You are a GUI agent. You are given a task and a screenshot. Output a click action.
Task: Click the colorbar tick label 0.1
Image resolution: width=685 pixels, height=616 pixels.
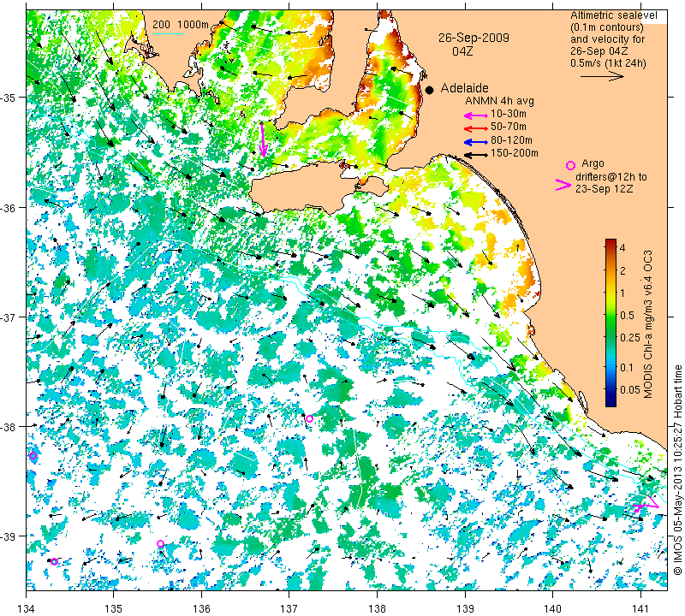[x=627, y=367]
